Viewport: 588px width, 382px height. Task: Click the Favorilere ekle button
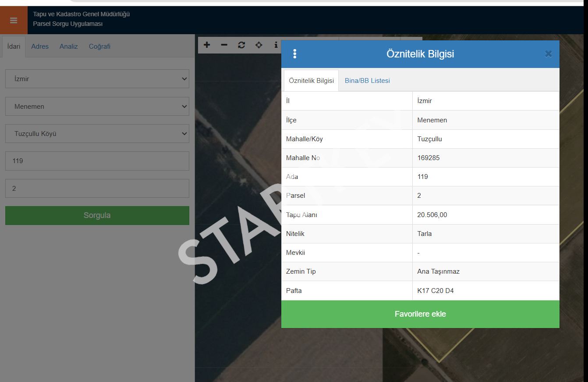[x=420, y=314]
